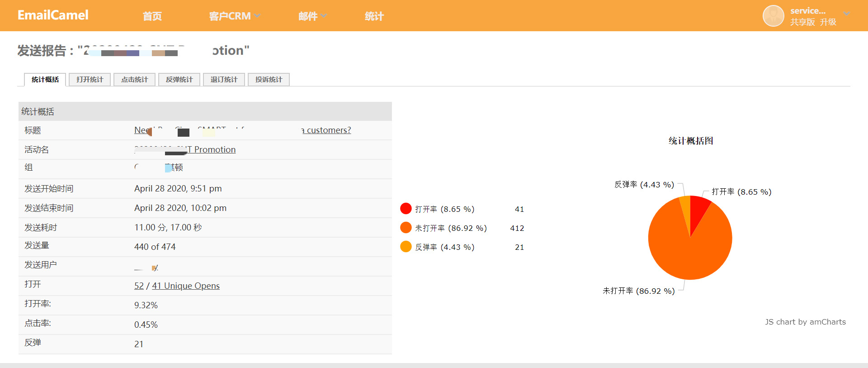Switch to the 打开统计 tab
This screenshot has width=868, height=368.
coord(90,80)
